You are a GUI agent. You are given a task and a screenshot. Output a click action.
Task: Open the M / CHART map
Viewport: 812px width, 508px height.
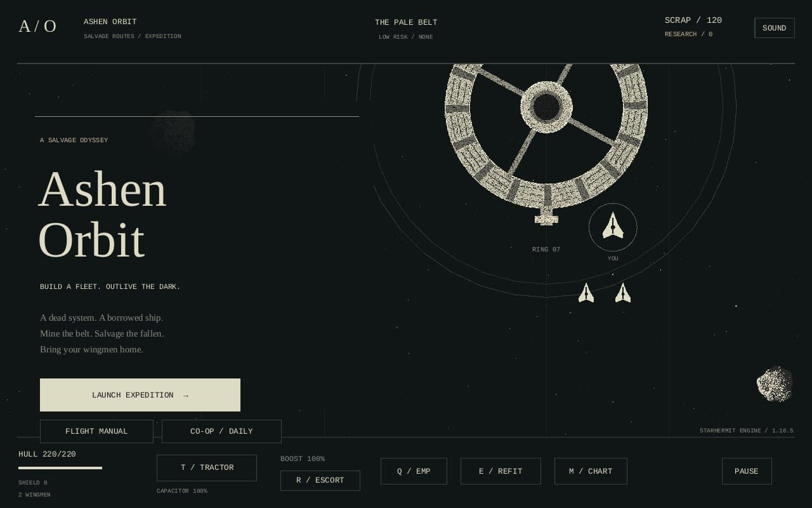click(x=591, y=471)
